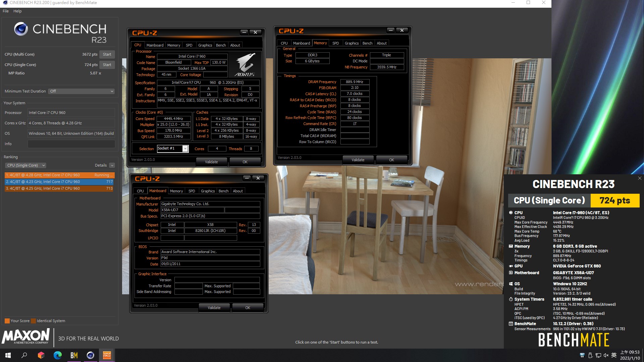
Task: Open Graphics tab in top-left CPU-Z
Action: [205, 45]
